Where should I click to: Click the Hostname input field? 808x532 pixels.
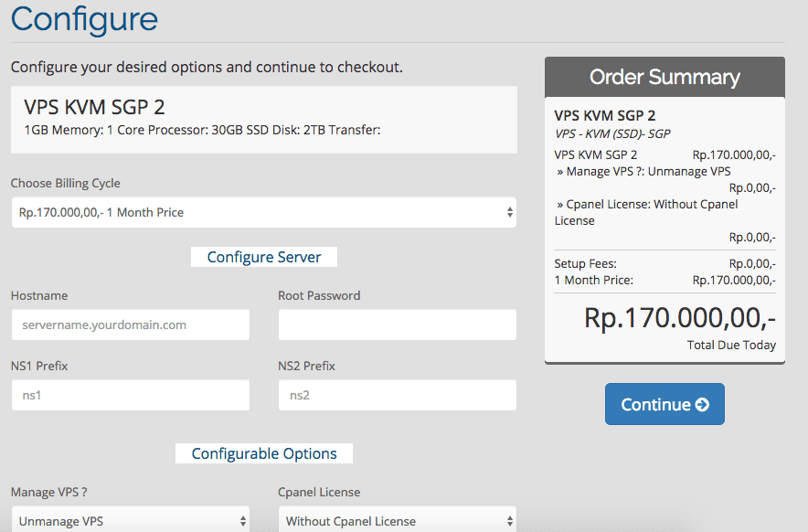click(x=130, y=325)
